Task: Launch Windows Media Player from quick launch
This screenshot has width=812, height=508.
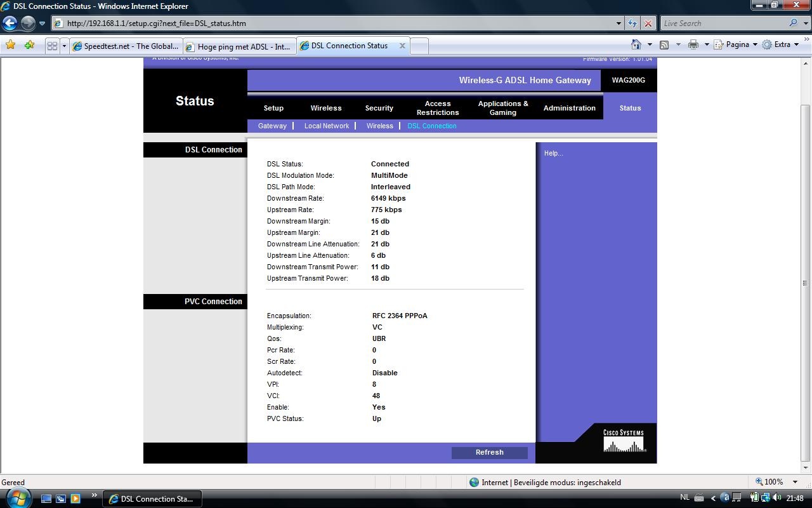Action: (x=75, y=498)
